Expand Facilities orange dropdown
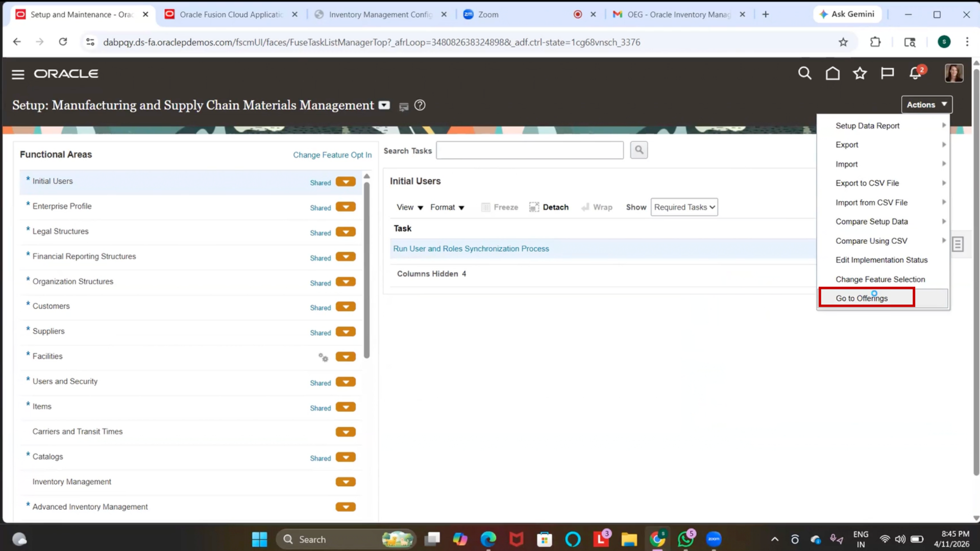Image resolution: width=980 pixels, height=551 pixels. click(x=346, y=357)
